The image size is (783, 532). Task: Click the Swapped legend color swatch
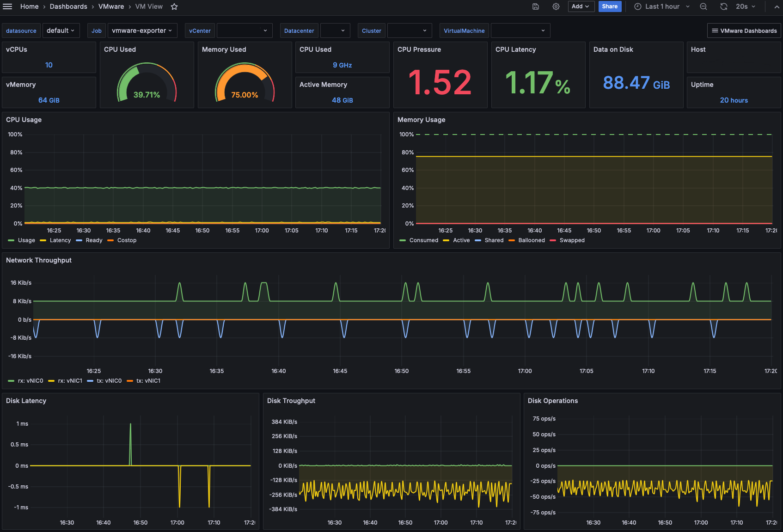point(553,240)
